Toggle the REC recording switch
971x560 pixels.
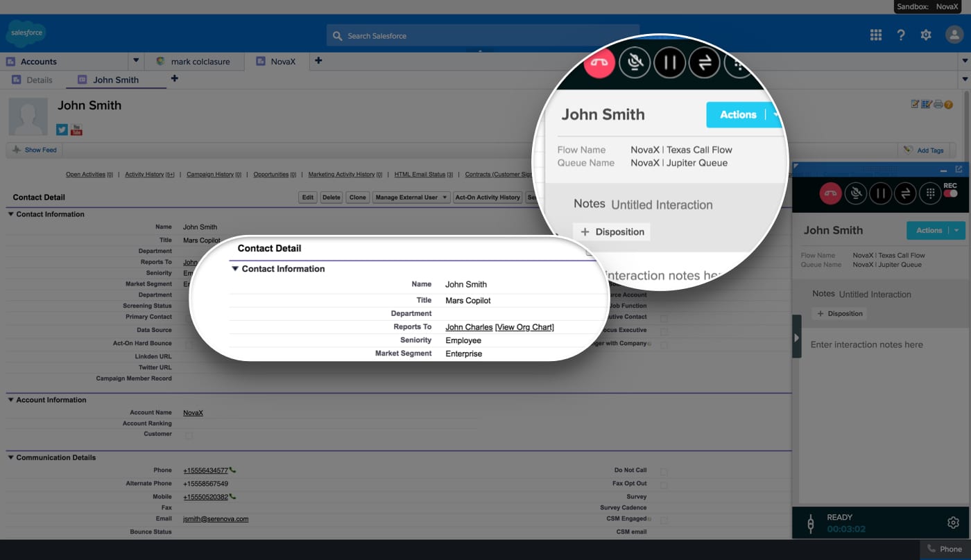(x=950, y=193)
